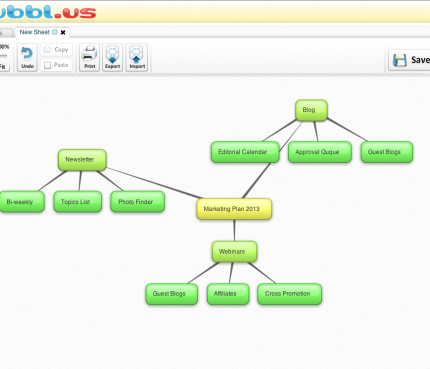Click the Print printer icon
The width and height of the screenshot is (430, 369).
(89, 54)
